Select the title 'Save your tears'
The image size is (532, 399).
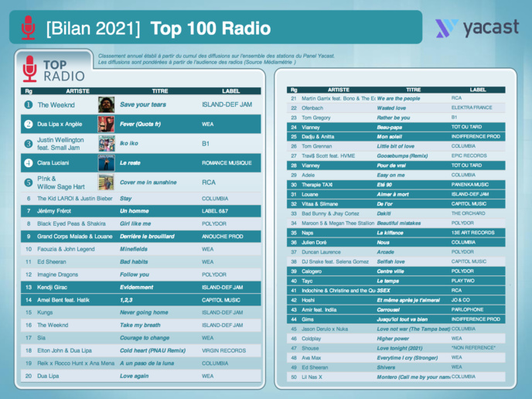(x=143, y=104)
